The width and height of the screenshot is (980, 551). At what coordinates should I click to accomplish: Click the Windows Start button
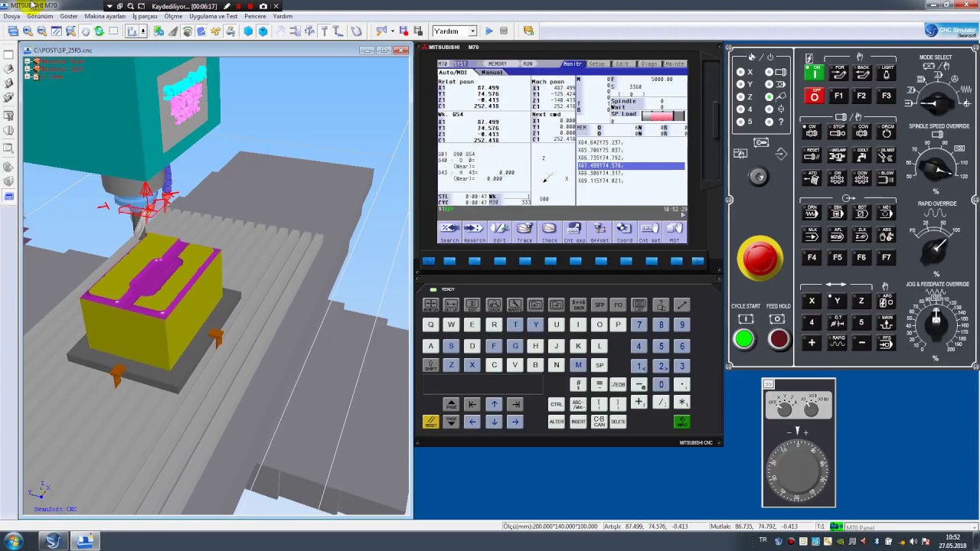point(13,541)
